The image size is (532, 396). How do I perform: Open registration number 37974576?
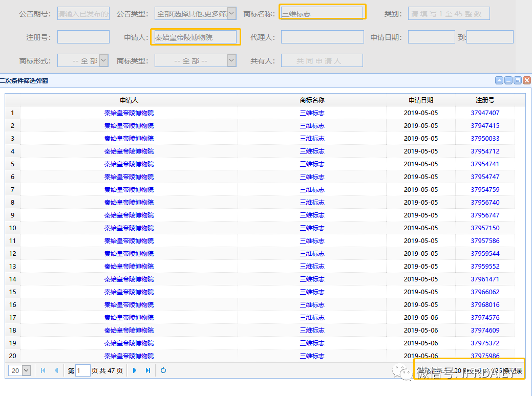point(485,318)
